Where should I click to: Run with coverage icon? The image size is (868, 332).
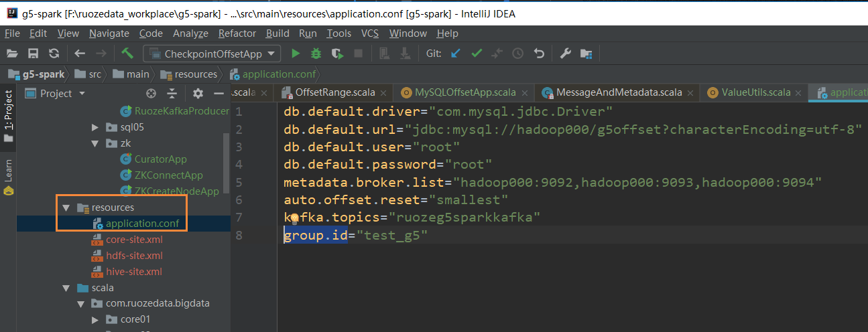click(x=338, y=54)
